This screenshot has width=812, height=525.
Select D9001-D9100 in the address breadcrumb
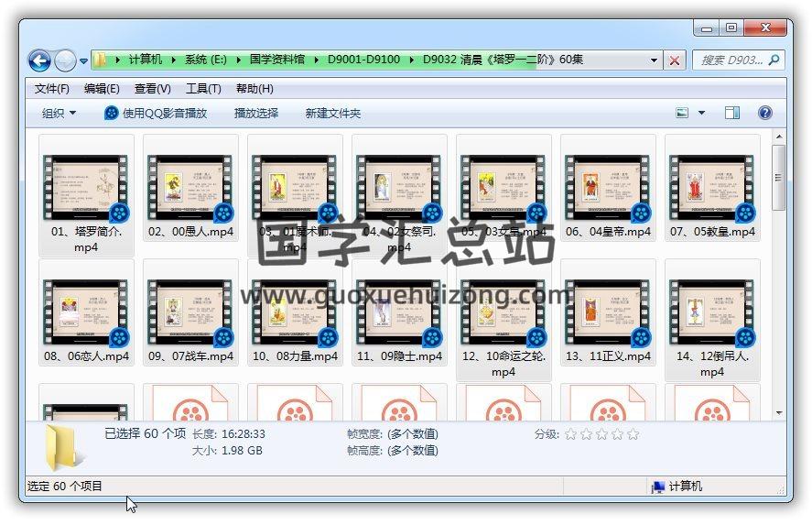[x=363, y=60]
